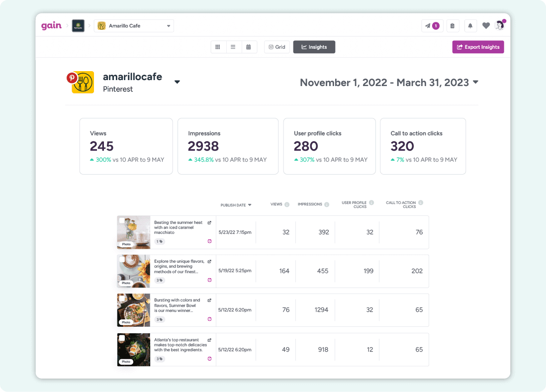546x392 pixels.
Task: Click the heart icon in the header
Action: tap(486, 25)
